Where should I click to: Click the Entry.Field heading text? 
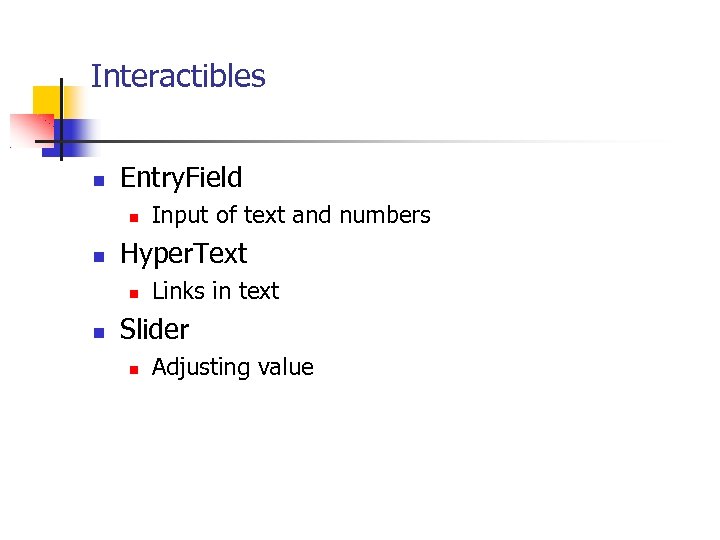(181, 178)
